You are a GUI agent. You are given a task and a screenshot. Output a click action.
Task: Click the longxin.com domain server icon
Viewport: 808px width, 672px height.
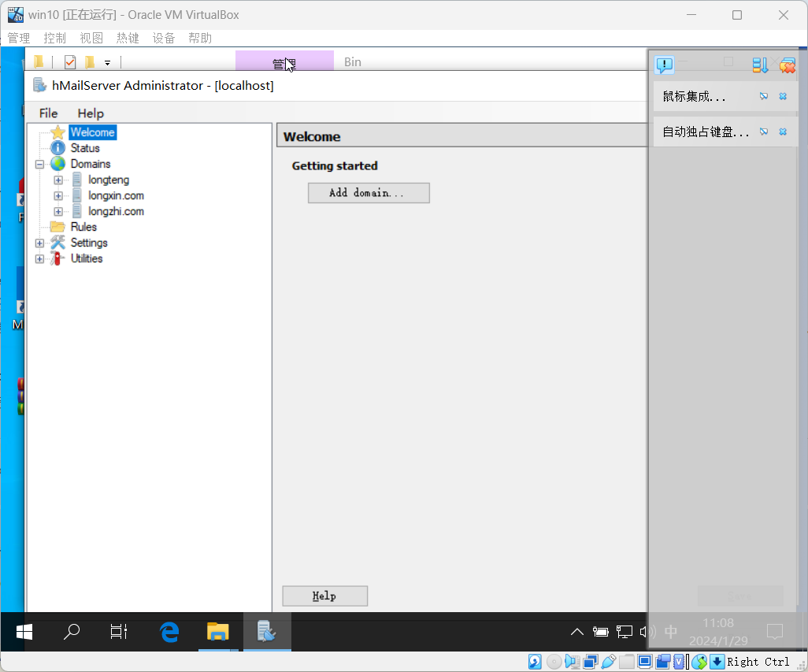pyautogui.click(x=76, y=195)
